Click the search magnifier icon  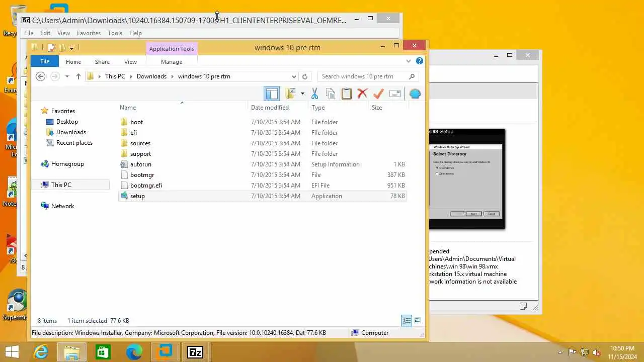(x=412, y=76)
